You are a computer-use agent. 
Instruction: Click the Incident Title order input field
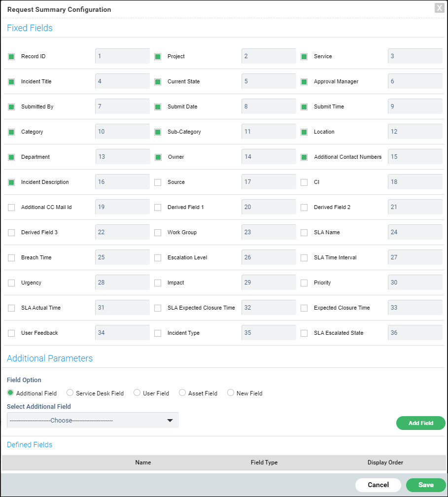coord(122,81)
